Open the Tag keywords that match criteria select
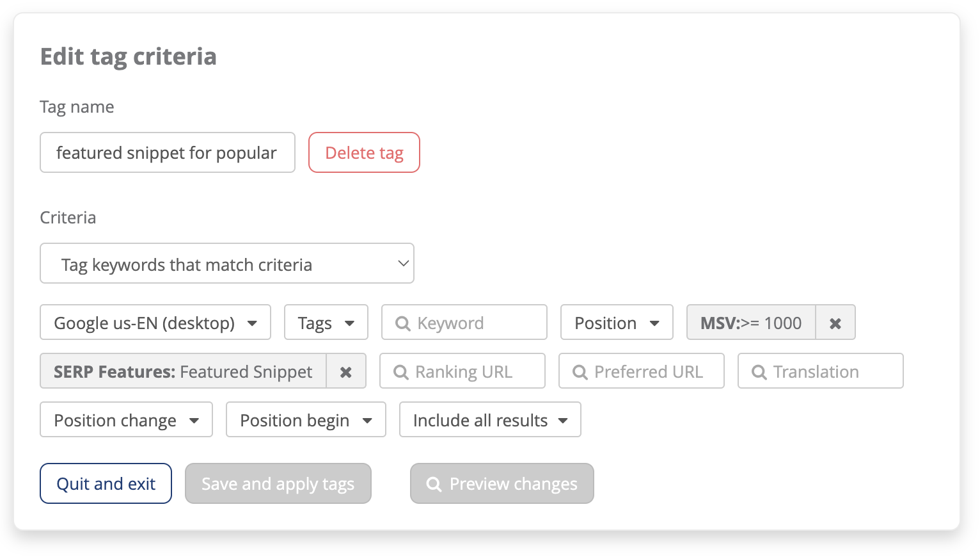Viewport: 980px width, 557px height. [x=226, y=264]
